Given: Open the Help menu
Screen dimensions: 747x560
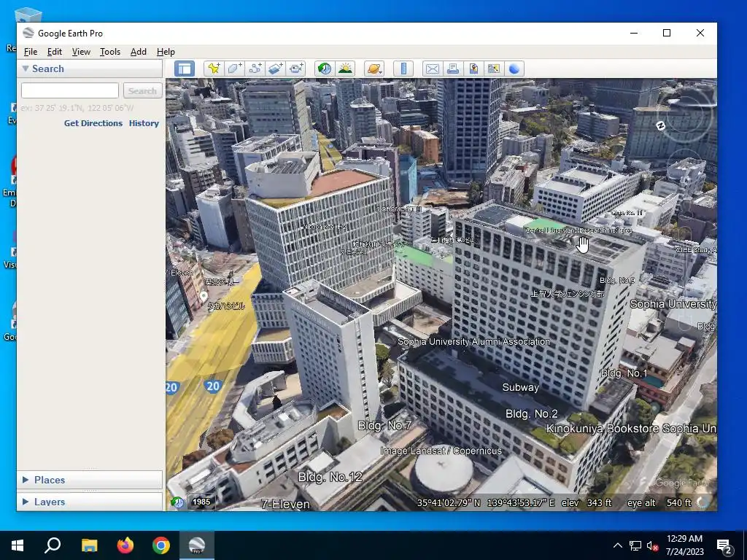Looking at the screenshot, I should pyautogui.click(x=166, y=52).
